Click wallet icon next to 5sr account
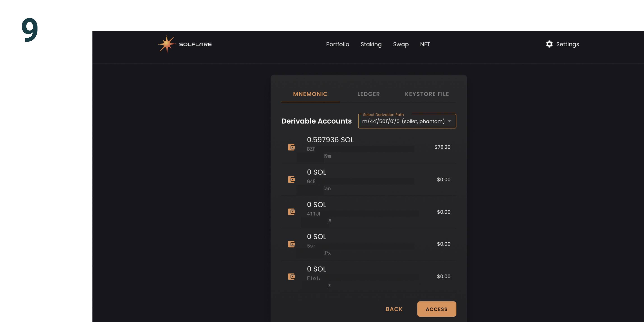Viewport: 644px width, 322px height. 291,244
